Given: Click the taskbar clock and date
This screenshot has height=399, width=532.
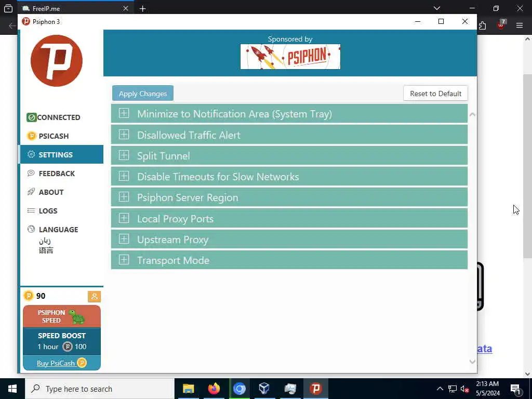Looking at the screenshot, I should point(487,389).
